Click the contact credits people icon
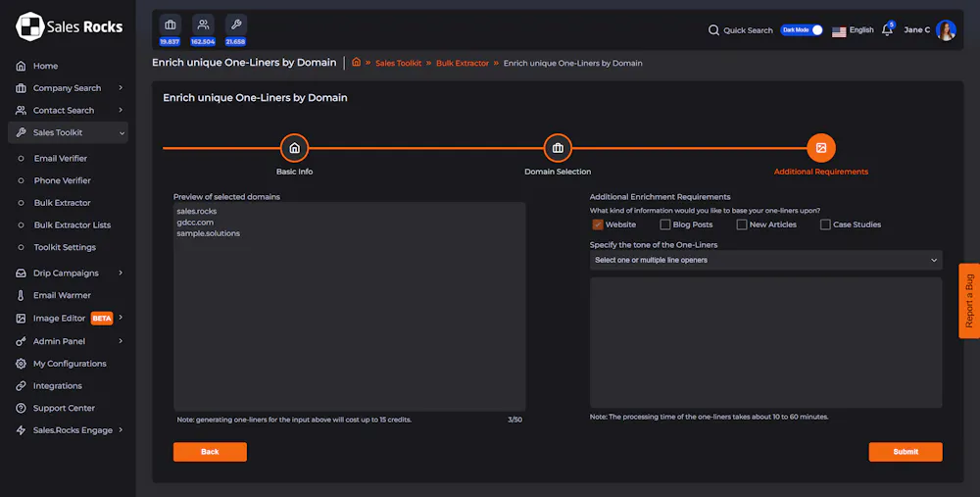The image size is (980, 497). point(203,25)
